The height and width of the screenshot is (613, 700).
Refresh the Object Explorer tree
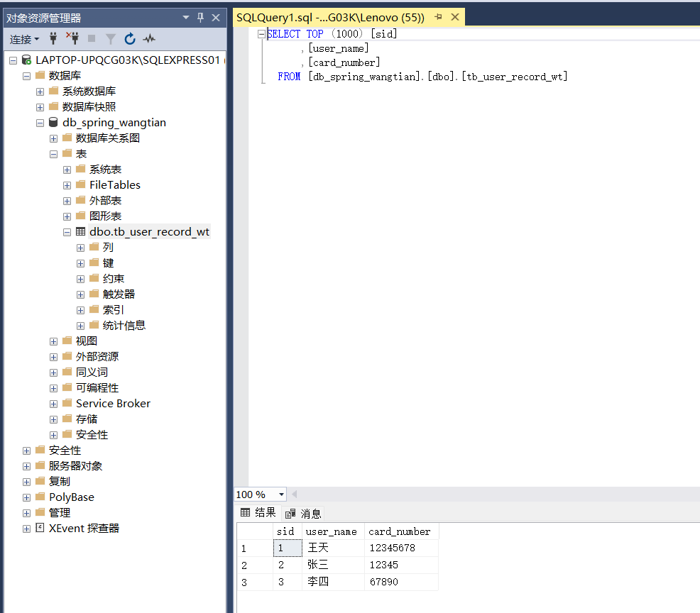point(130,39)
